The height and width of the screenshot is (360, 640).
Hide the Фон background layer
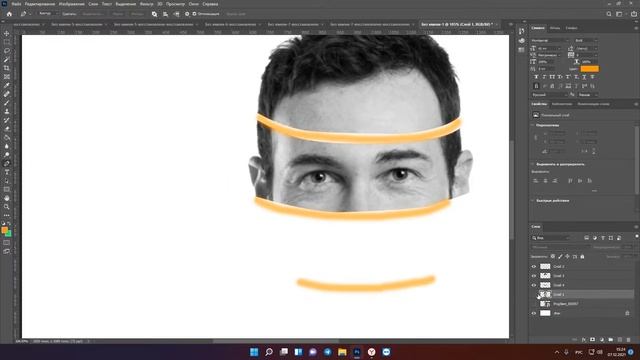click(533, 313)
